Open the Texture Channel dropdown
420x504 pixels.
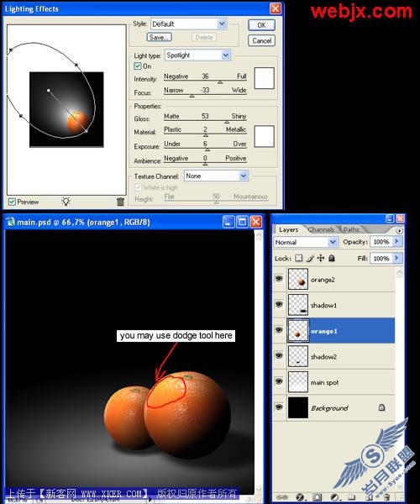(216, 176)
